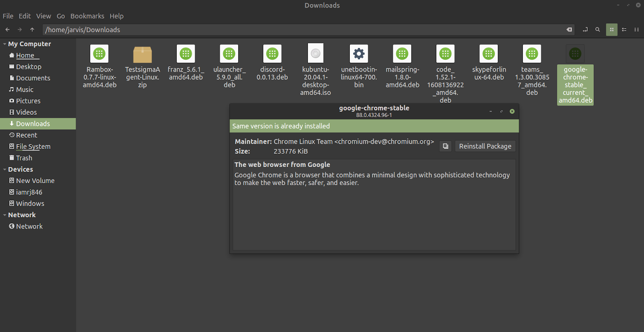The height and width of the screenshot is (332, 644).
Task: Click the package details icon button
Action: tap(445, 146)
